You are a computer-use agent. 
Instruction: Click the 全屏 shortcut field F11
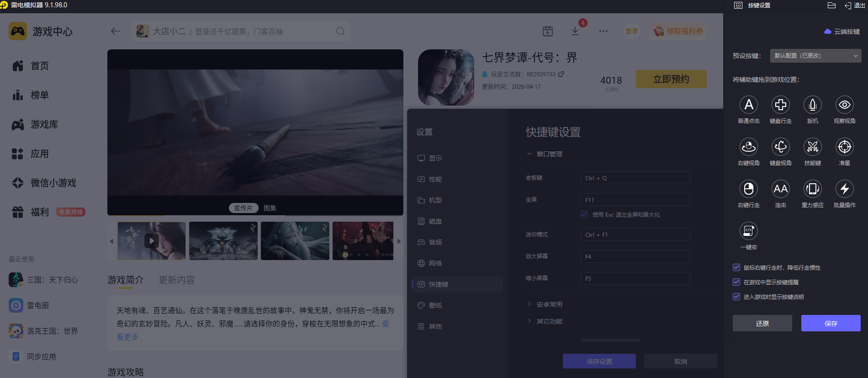(x=635, y=200)
